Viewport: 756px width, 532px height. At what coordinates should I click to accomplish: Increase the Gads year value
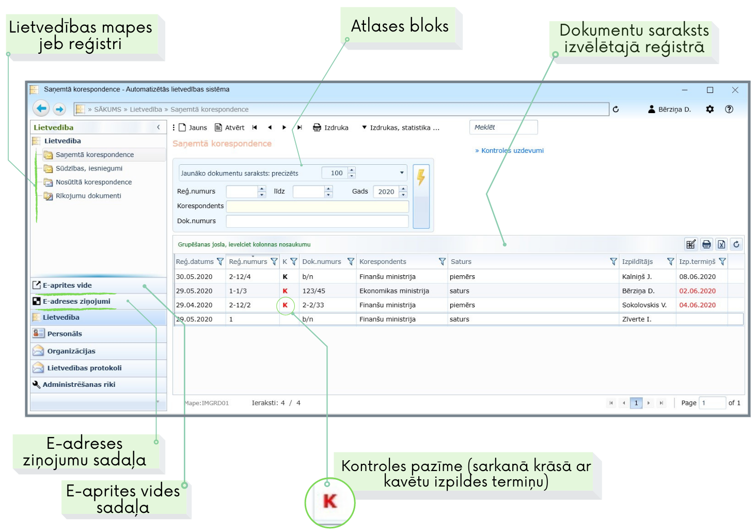(403, 189)
